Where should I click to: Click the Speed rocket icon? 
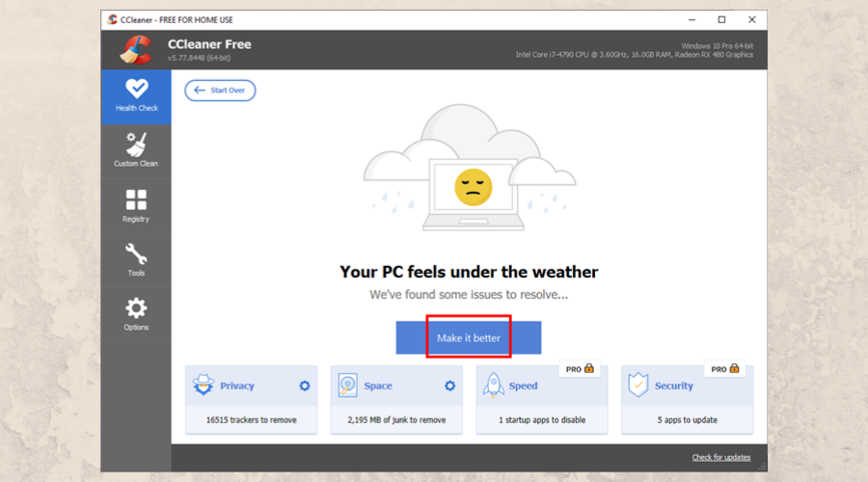pos(493,386)
